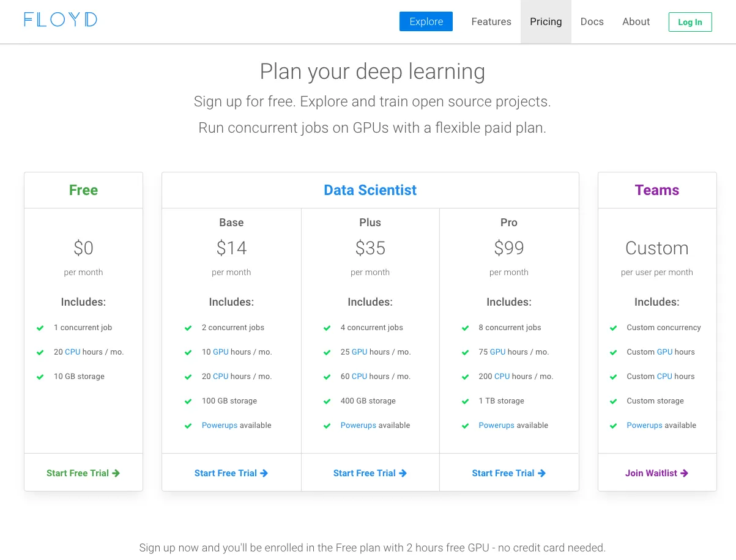Start Free Trial for Plus plan
This screenshot has height=560, width=736.
point(370,473)
